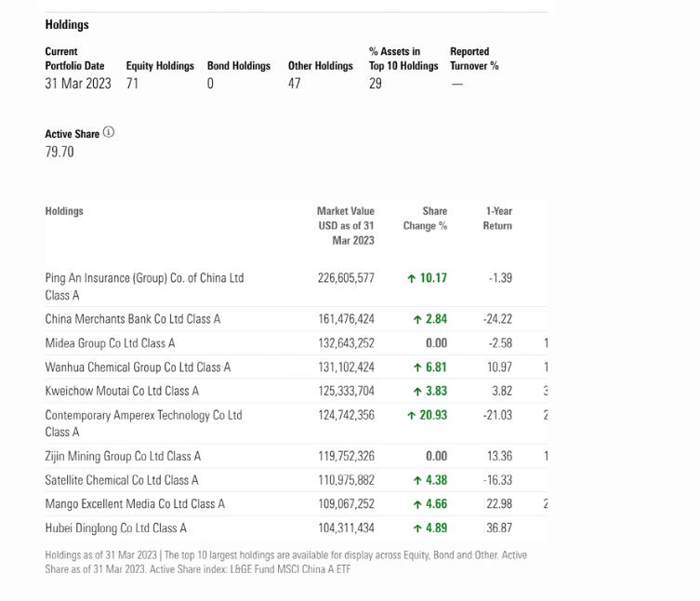Select Zijin Mining Group holding
The width and height of the screenshot is (700, 601).
pyautogui.click(x=123, y=457)
